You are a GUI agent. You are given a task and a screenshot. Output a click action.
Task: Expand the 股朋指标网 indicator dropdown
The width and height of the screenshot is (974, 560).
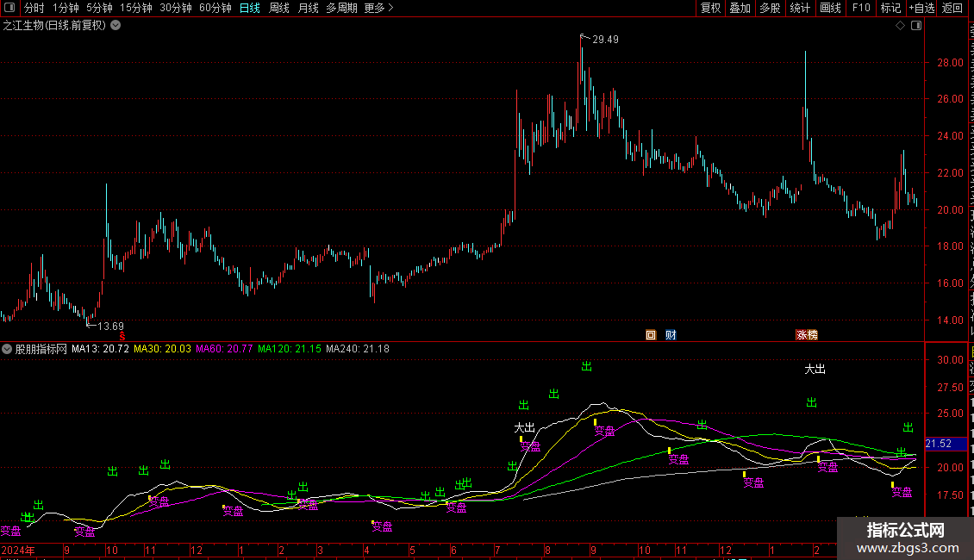[8, 349]
